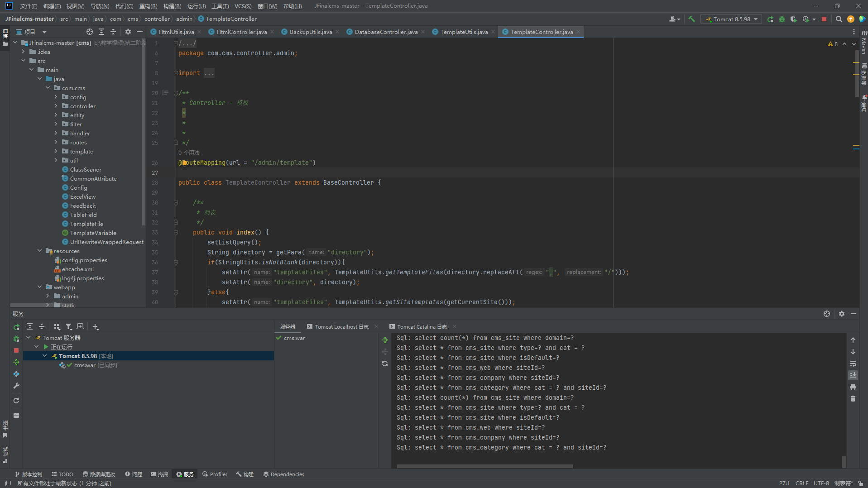
Task: Toggle read-only lock icon in status bar
Action: click(860, 483)
